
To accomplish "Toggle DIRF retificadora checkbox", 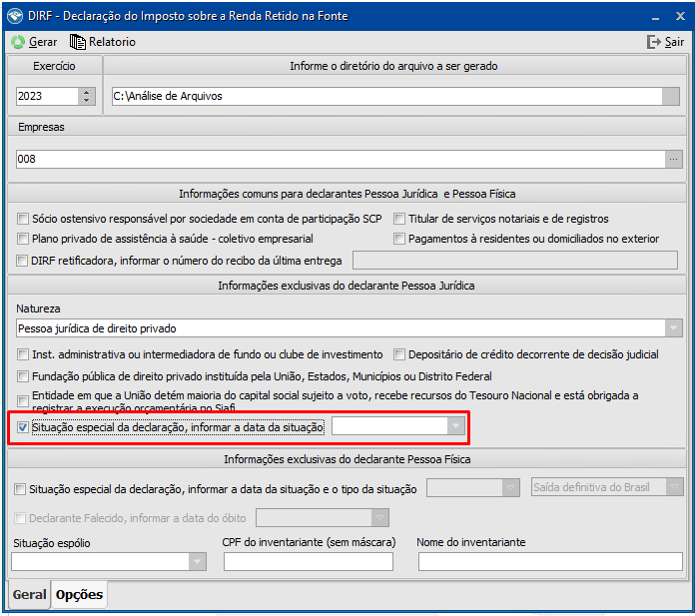I will click(23, 261).
